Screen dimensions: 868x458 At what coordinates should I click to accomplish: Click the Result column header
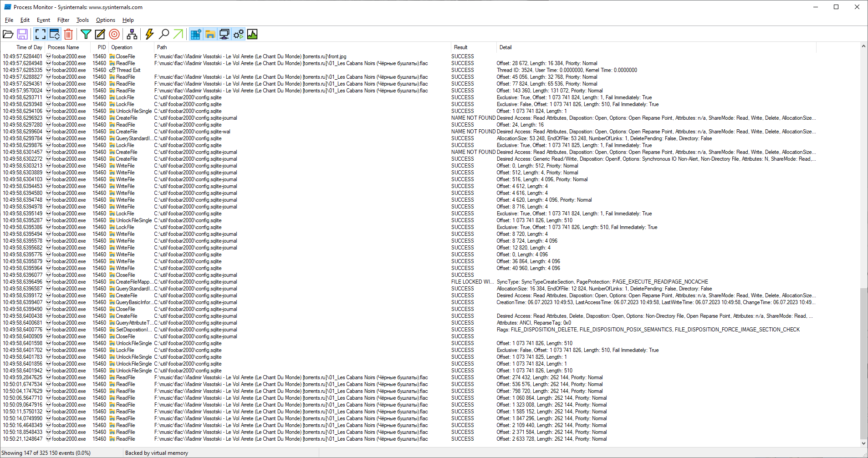pyautogui.click(x=474, y=47)
